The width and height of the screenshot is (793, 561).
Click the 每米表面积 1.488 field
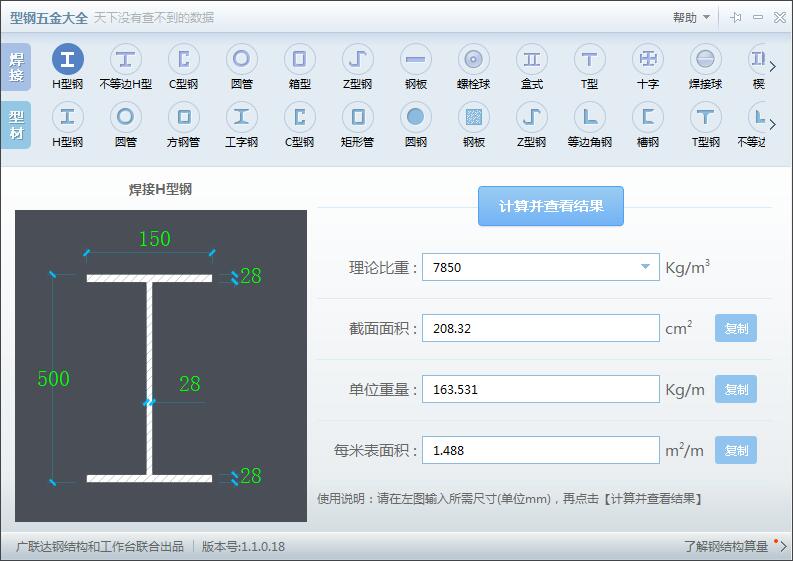click(541, 450)
